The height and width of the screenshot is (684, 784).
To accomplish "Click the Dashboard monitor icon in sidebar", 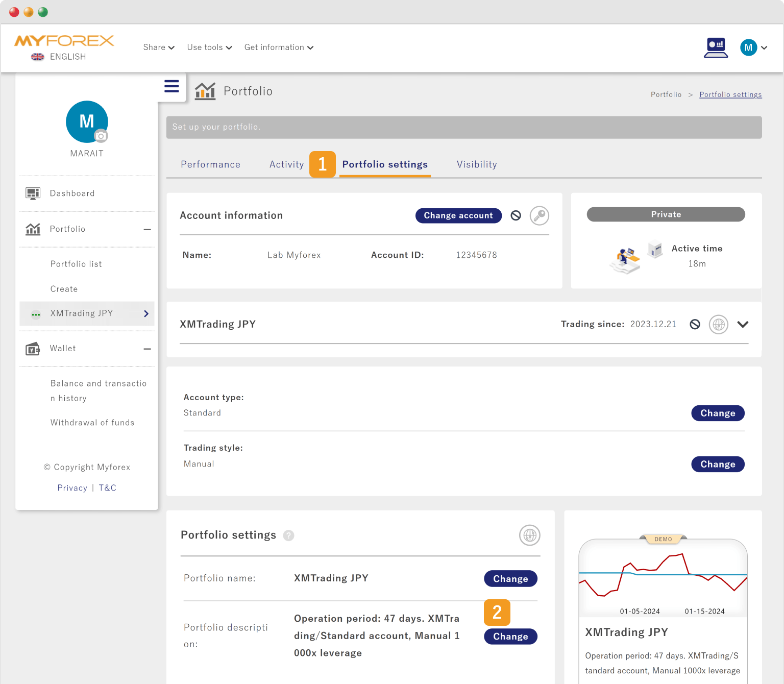I will 33,193.
